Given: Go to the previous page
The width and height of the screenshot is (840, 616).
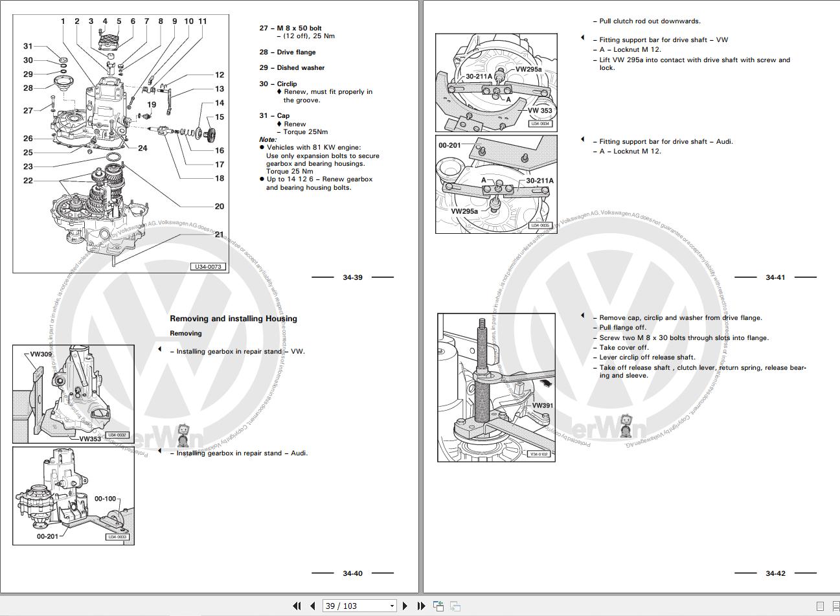Looking at the screenshot, I should 313,606.
